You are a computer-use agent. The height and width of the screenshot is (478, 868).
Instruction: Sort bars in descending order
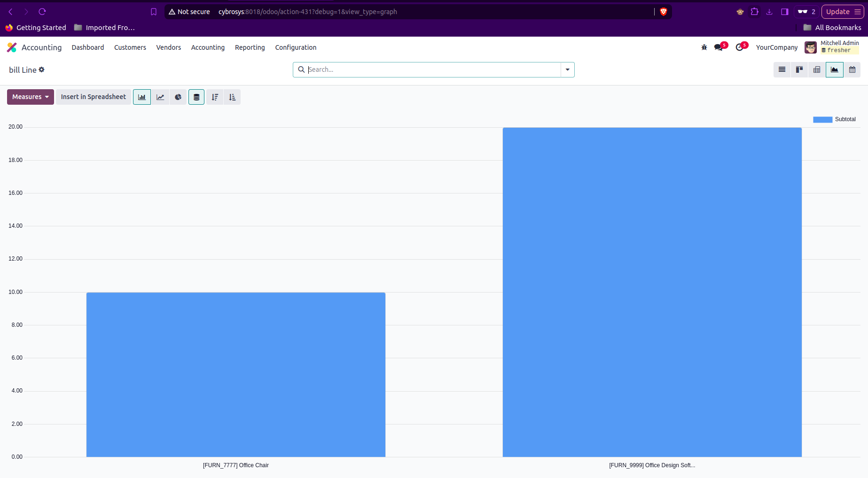pyautogui.click(x=215, y=97)
